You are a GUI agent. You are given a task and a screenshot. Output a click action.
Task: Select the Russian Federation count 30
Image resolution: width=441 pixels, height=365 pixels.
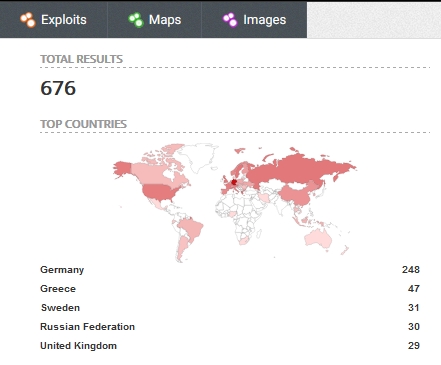414,327
